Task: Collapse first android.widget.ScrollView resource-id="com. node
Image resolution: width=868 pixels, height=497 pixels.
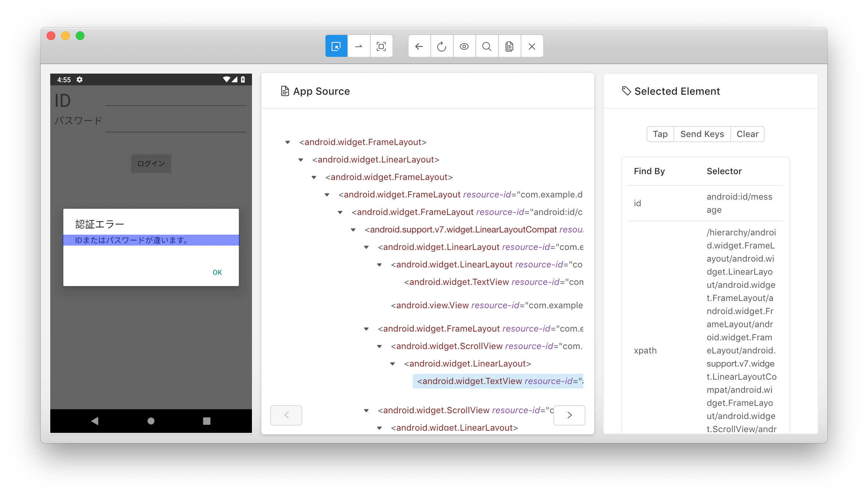Action: click(x=379, y=347)
